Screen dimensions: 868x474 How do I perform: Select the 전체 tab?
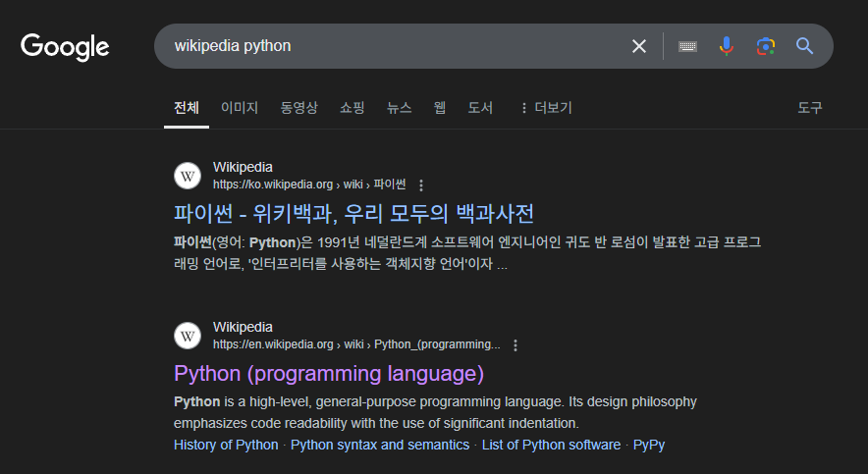(187, 107)
